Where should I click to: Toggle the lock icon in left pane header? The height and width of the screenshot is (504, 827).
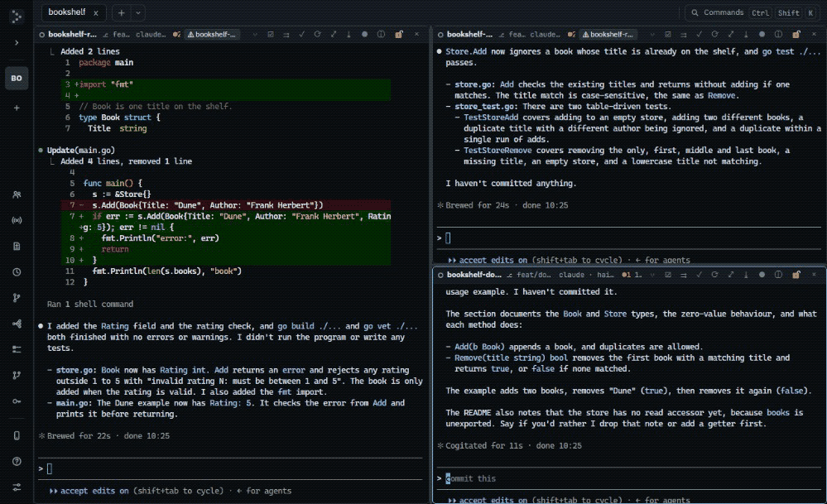click(x=399, y=34)
